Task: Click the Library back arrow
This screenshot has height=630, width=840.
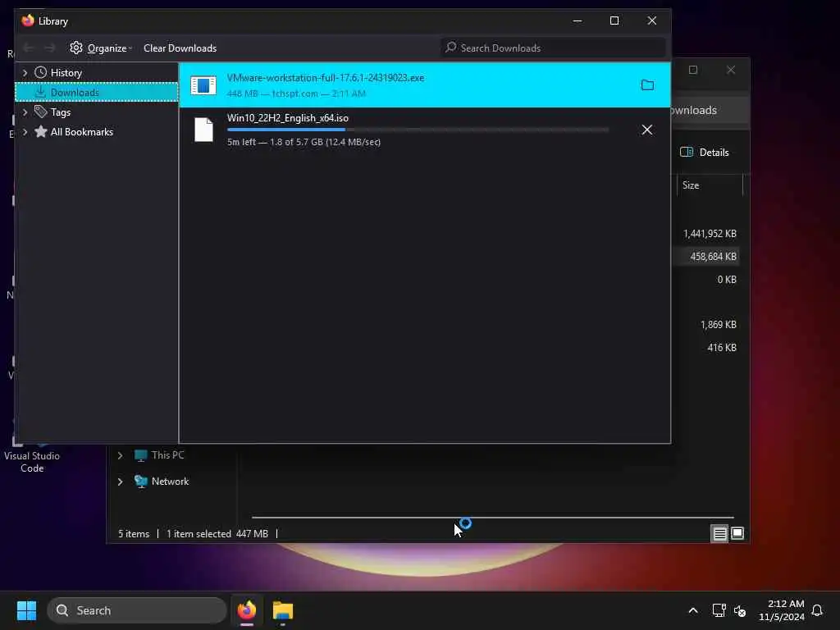Action: [x=29, y=48]
